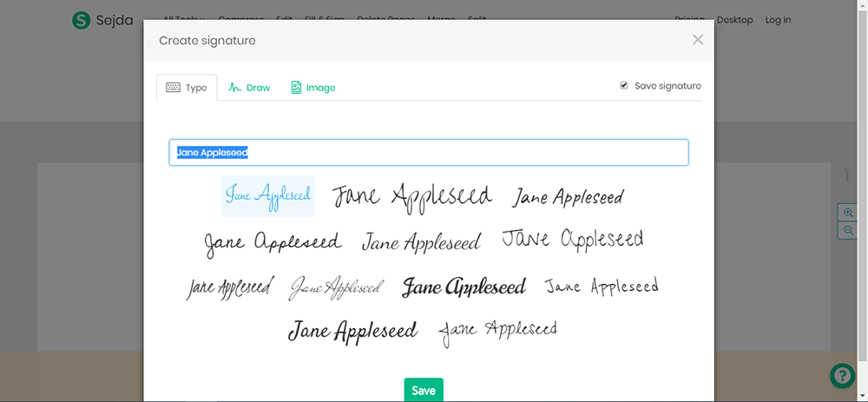Toggle the Save signature checkbox
868x402 pixels.
[x=624, y=86]
